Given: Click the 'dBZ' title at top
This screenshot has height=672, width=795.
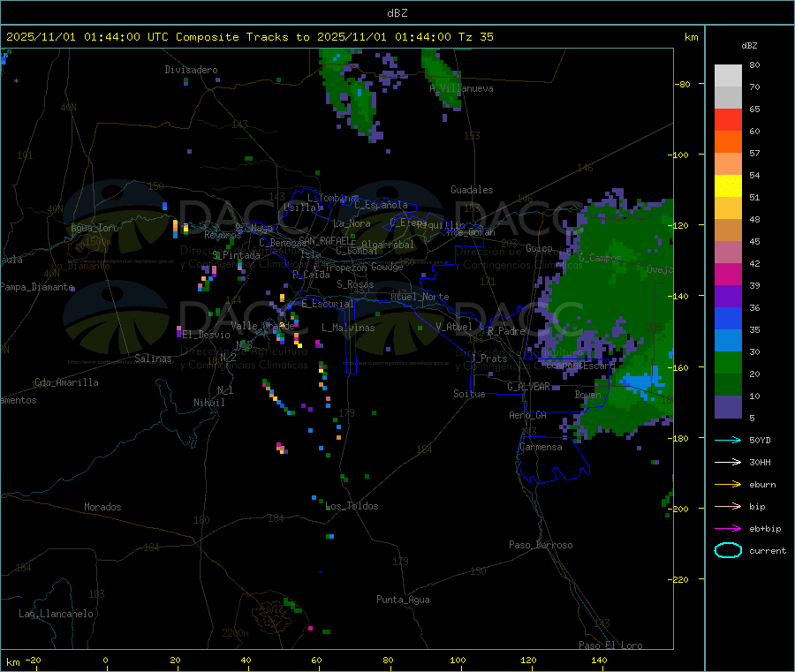Looking at the screenshot, I should (x=397, y=13).
